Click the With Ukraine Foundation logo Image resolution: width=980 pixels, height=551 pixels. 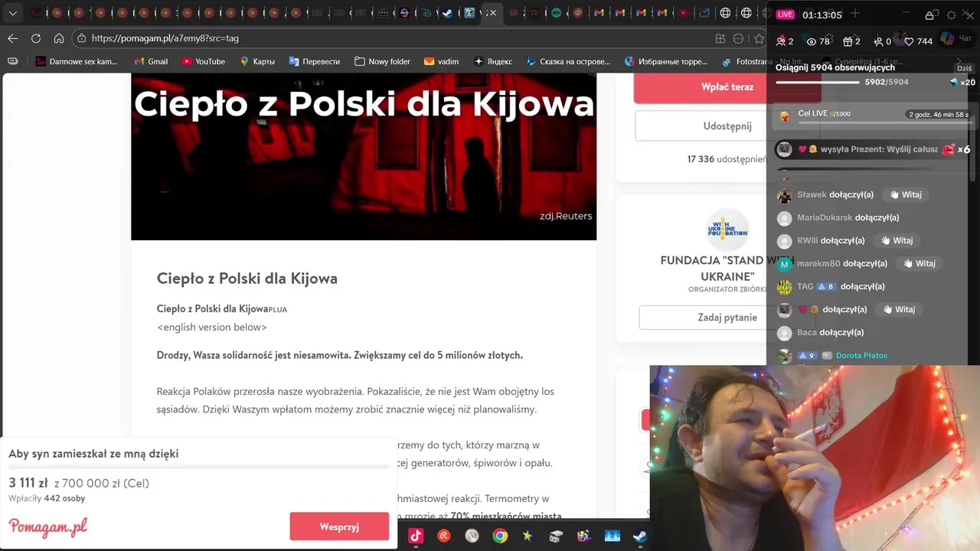727,229
